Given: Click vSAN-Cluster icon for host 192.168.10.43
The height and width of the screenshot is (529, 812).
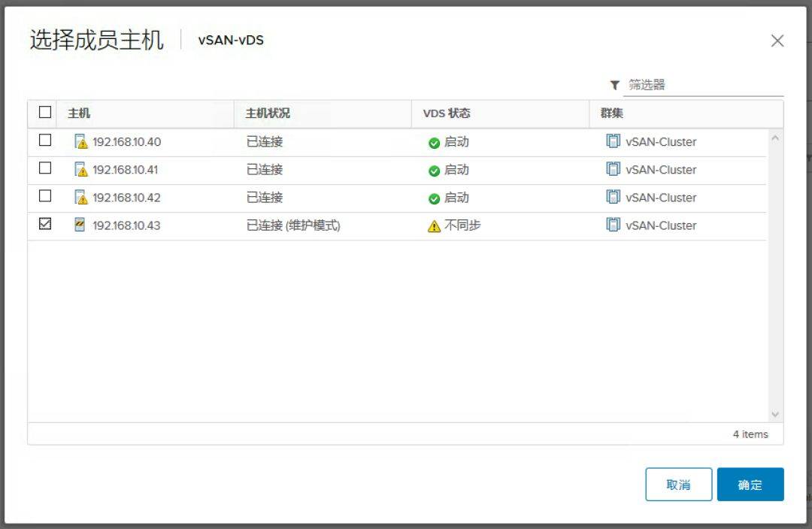Looking at the screenshot, I should 613,225.
